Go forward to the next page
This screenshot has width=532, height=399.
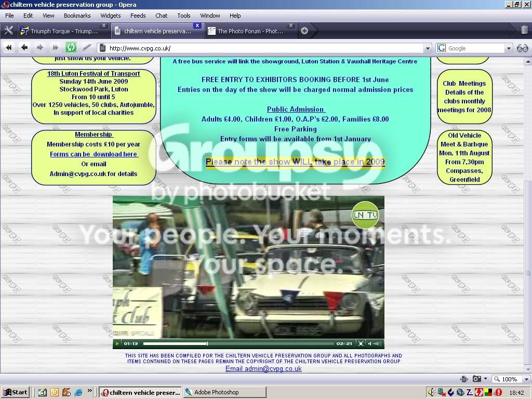40,48
